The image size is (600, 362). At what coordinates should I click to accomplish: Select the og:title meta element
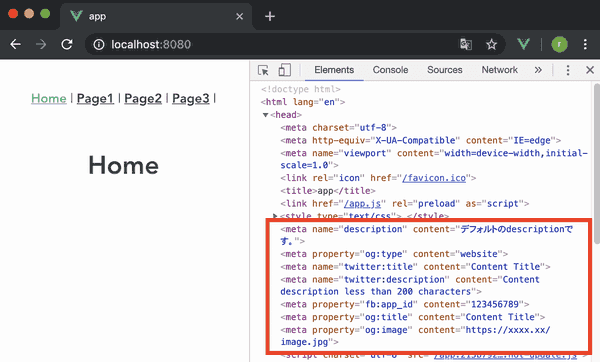[x=412, y=317]
